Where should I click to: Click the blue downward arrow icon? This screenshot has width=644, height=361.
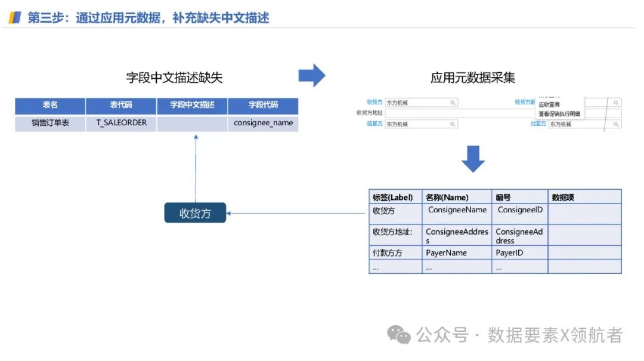pos(473,159)
